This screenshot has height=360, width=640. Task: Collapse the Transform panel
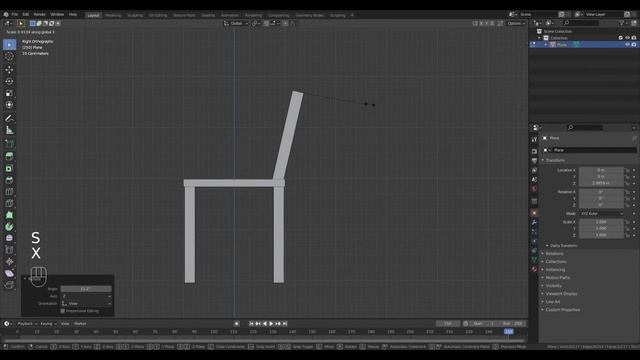555,160
